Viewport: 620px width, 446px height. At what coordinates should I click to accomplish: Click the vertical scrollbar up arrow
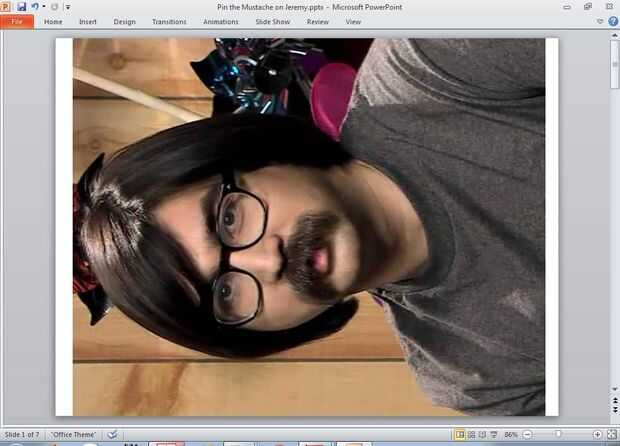click(615, 36)
